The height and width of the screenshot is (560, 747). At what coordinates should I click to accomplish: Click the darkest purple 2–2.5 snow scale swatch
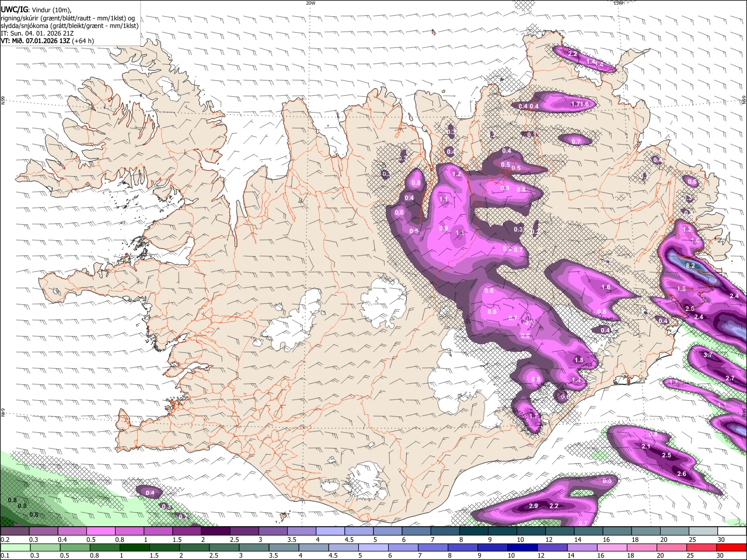pos(215,531)
